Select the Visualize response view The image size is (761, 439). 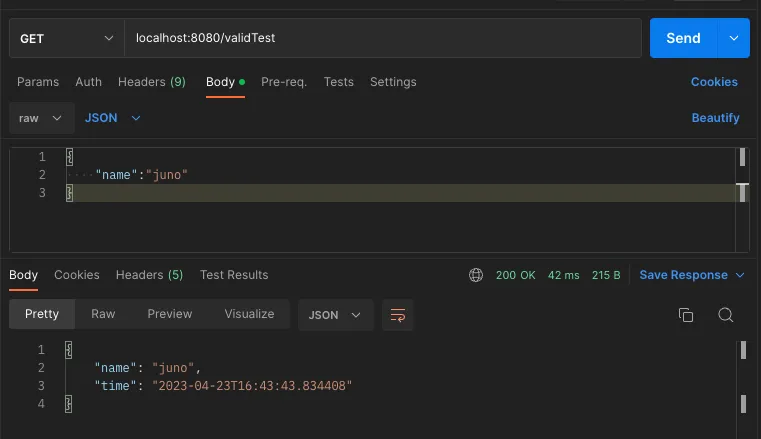click(x=249, y=314)
